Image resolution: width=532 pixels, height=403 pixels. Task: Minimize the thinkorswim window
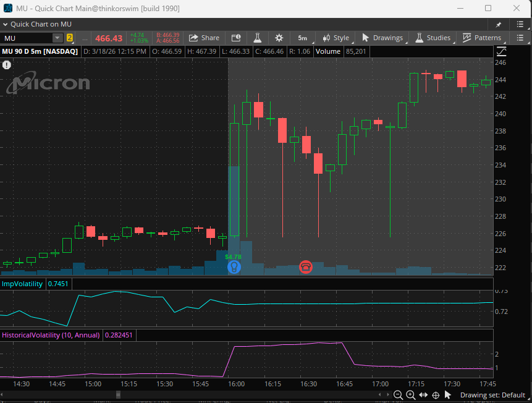pos(461,8)
